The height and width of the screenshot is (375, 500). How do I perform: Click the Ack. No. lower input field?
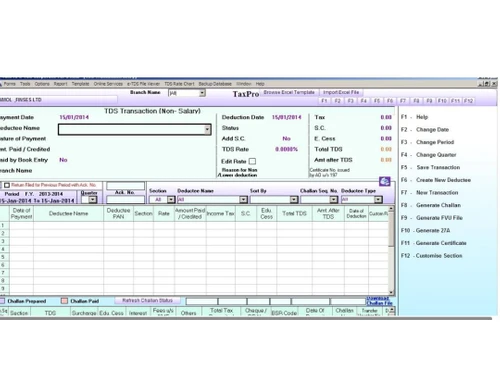point(125,200)
